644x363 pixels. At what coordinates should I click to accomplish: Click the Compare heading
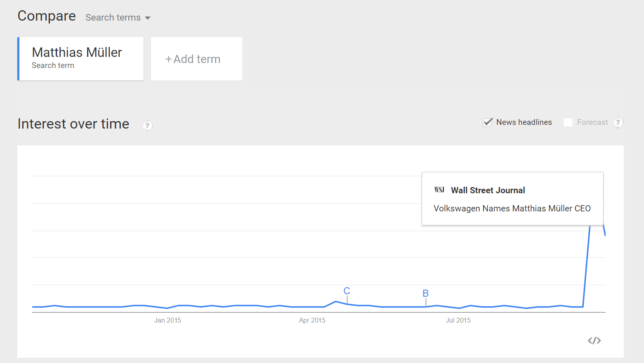[47, 16]
